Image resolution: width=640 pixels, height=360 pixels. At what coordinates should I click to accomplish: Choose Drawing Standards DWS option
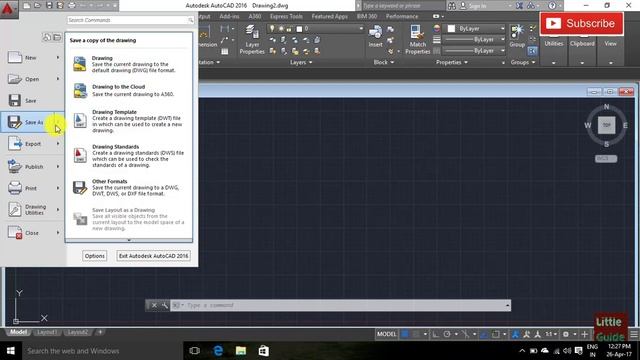coord(129,156)
